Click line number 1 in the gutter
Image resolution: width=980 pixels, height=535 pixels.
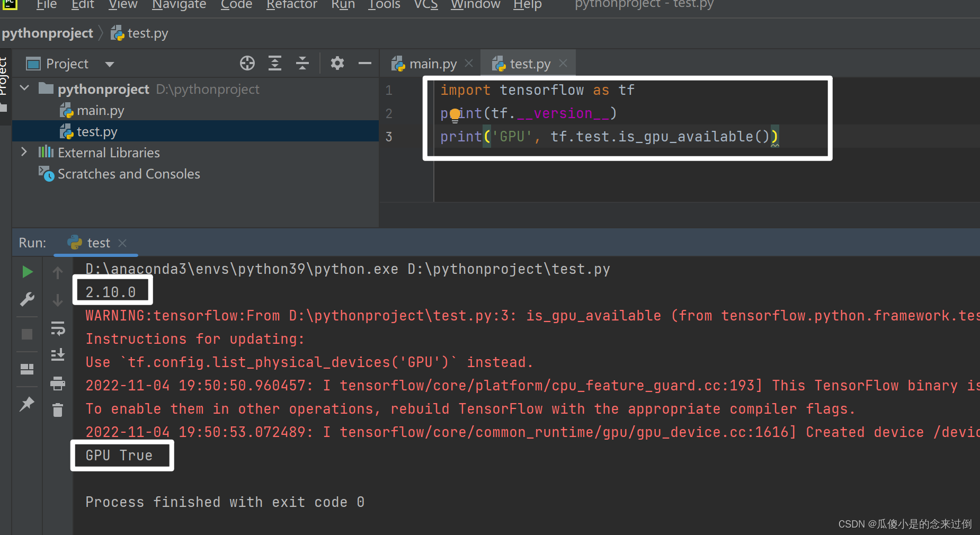coord(389,91)
